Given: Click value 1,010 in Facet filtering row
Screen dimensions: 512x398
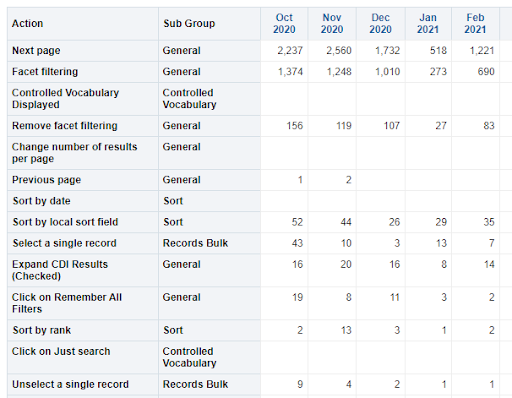Looking at the screenshot, I should [388, 72].
